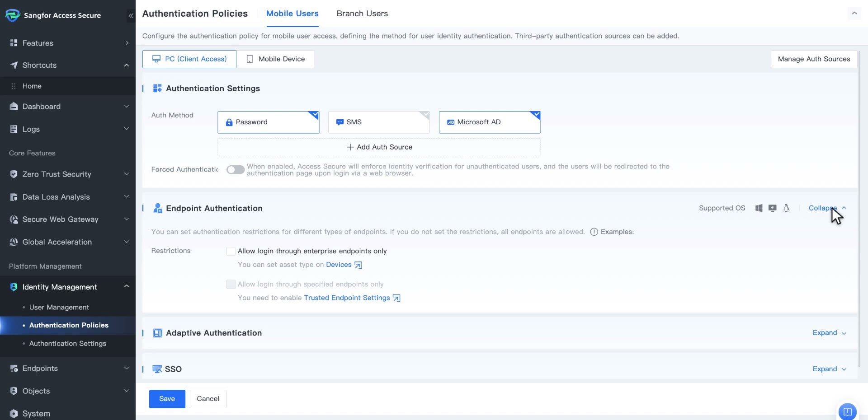Collapse the Endpoint Authentication section
868x420 pixels.
pos(827,208)
